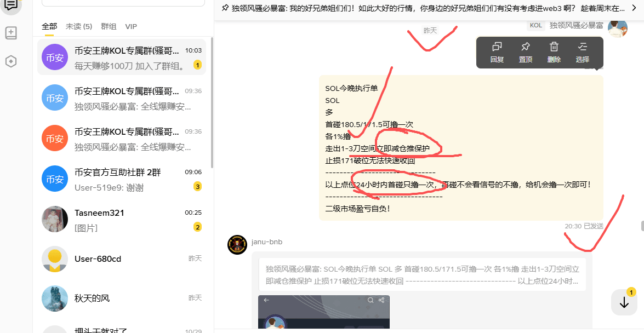The height and width of the screenshot is (333, 644).
Task: Open the contacts book icon with plus
Action: click(10, 33)
